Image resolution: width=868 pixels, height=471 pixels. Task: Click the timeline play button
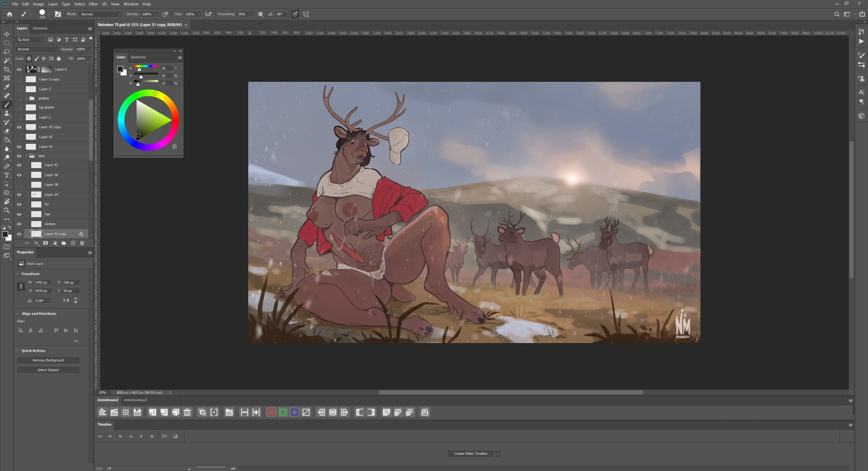click(x=120, y=437)
